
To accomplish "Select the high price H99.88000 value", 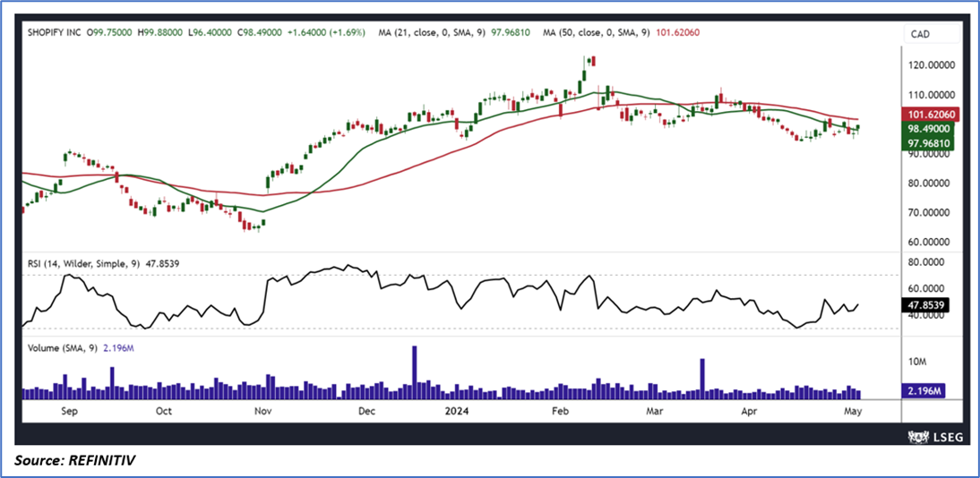I will 161,31.
